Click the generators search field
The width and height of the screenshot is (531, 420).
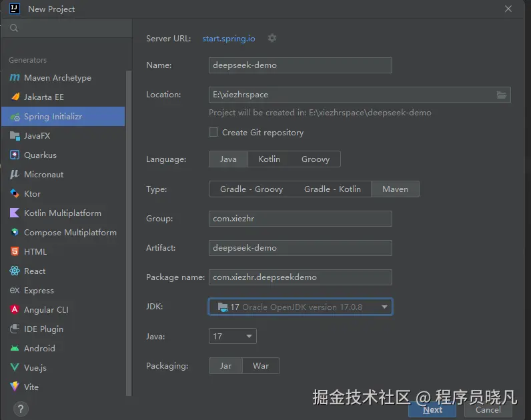pos(67,28)
